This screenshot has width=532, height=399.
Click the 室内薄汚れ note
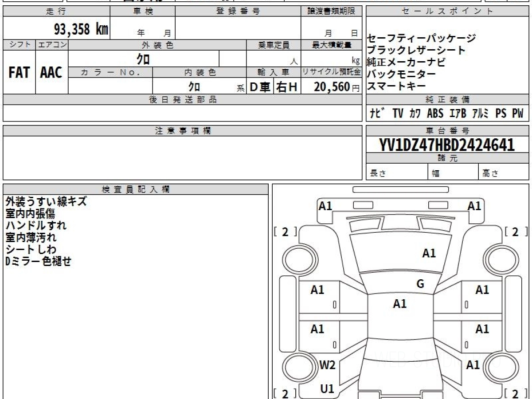tap(31, 237)
